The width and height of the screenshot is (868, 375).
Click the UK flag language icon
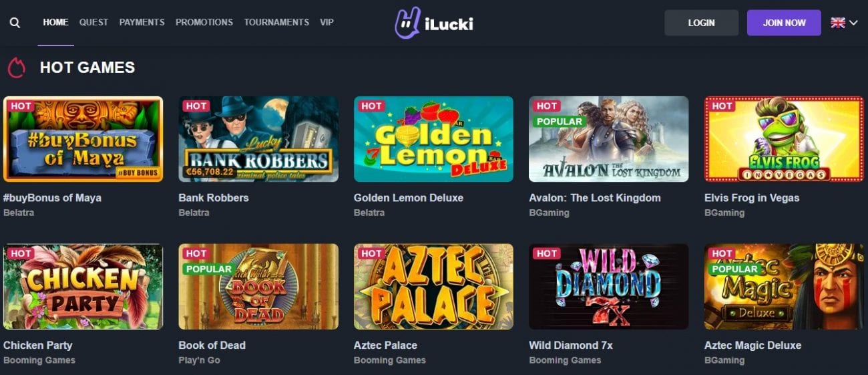coord(837,23)
